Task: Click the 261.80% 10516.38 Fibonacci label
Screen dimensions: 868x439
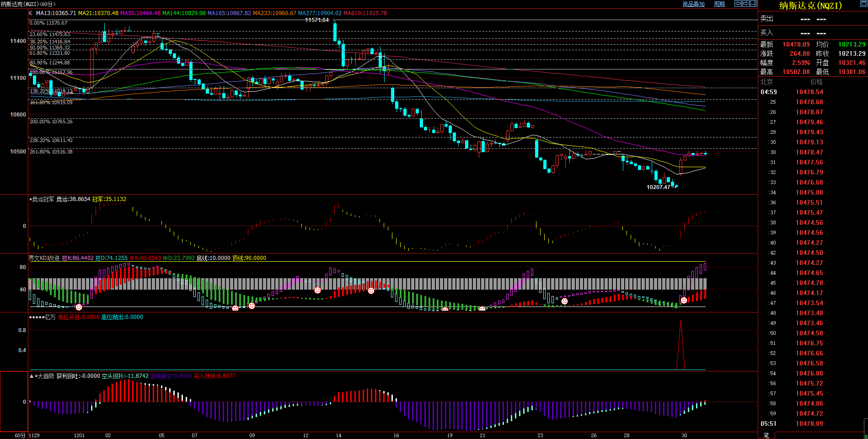Action: [51, 152]
